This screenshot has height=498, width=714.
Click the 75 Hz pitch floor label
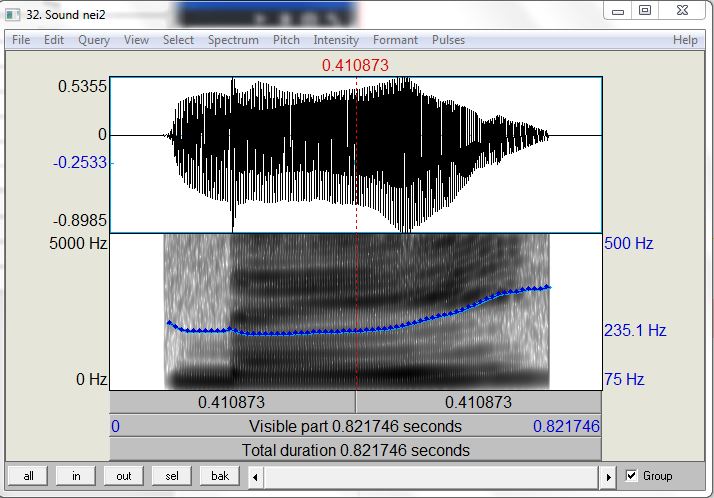(x=624, y=379)
